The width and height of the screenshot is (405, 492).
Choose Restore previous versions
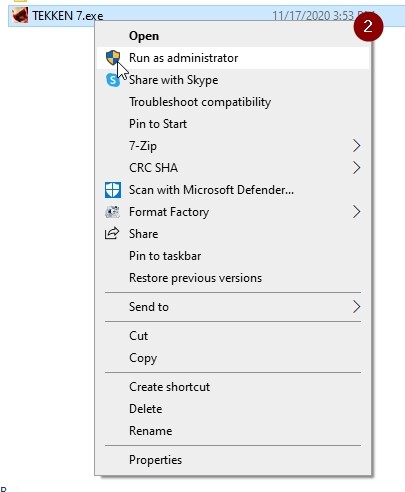[233, 278]
